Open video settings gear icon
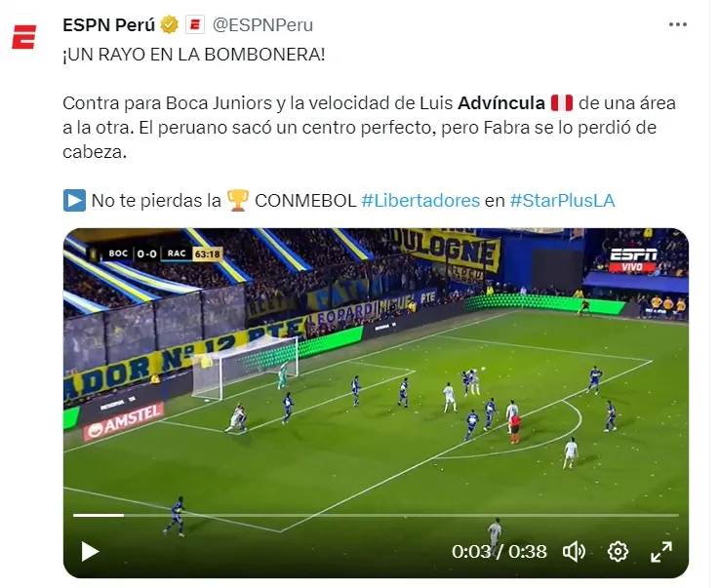 tap(618, 551)
